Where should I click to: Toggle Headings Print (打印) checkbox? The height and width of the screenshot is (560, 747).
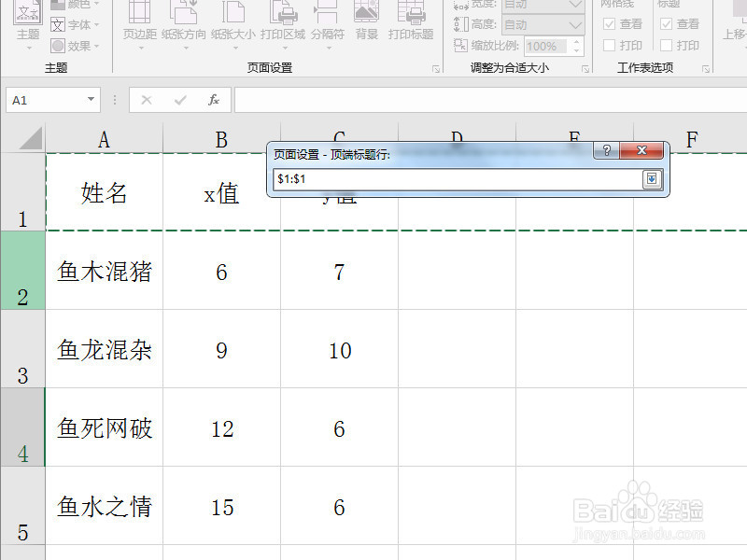click(666, 45)
